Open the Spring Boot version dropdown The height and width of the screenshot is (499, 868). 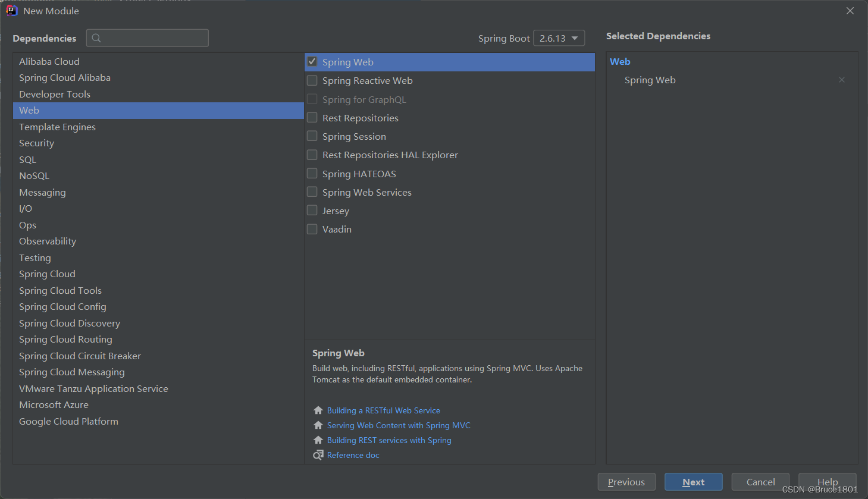point(559,38)
